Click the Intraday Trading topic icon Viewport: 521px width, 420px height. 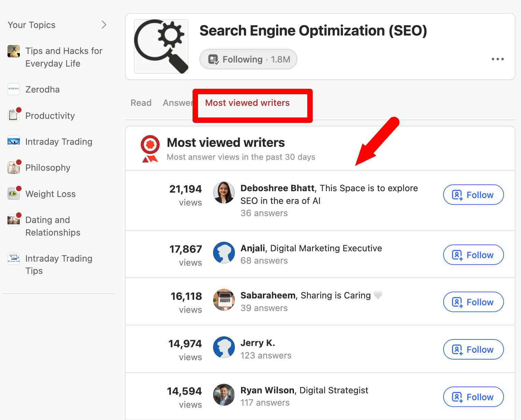coord(14,141)
